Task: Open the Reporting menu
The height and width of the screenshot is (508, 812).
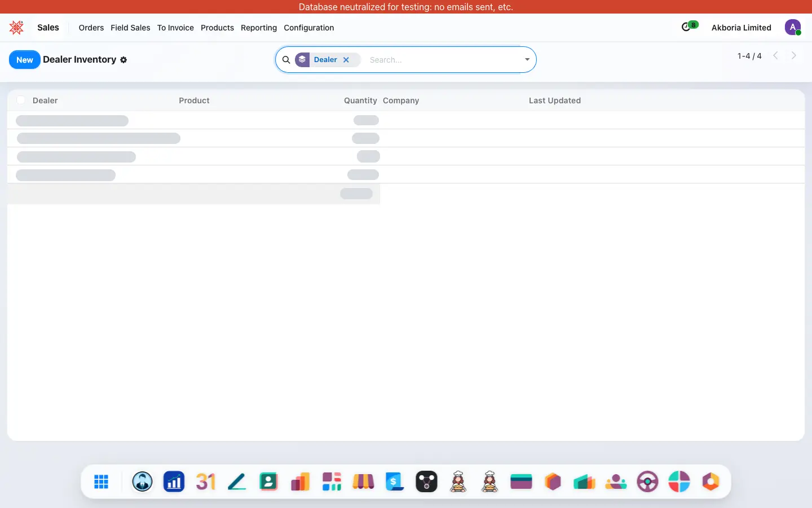Action: pyautogui.click(x=259, y=28)
